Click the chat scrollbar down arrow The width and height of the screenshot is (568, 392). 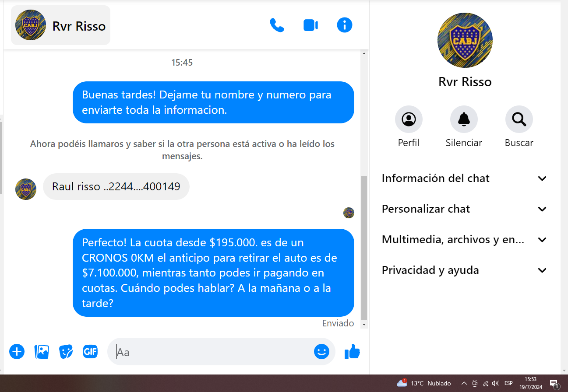[364, 325]
